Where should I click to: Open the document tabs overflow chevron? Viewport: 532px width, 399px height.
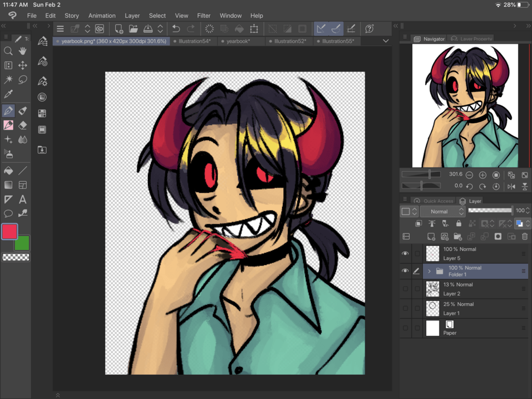[386, 41]
